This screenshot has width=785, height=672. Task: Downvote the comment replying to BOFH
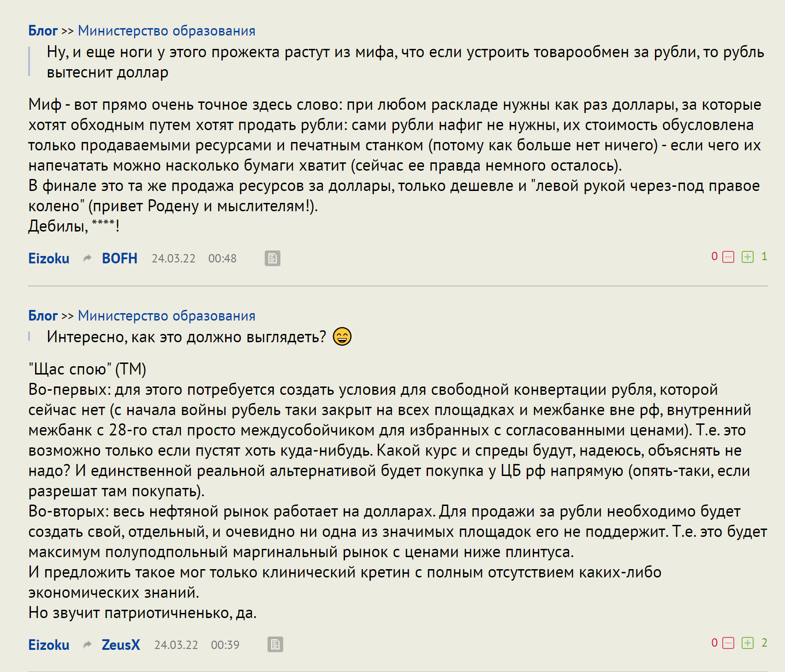pyautogui.click(x=728, y=257)
